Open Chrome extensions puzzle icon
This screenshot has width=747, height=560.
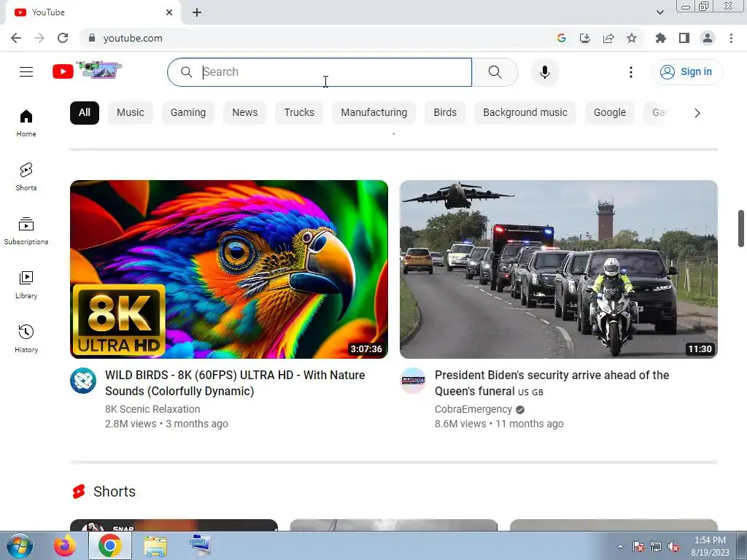click(x=660, y=38)
